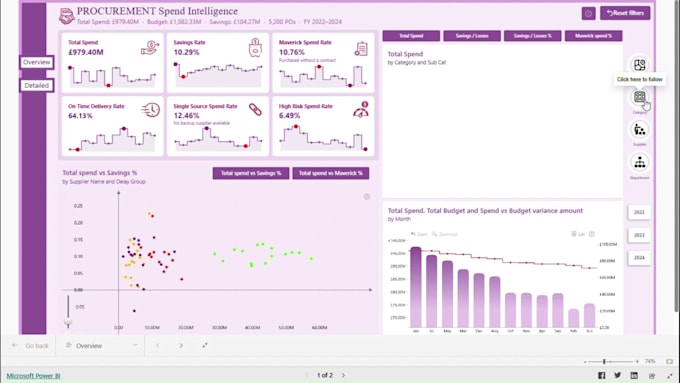
Task: Select the tallest Jan bar in monthly chart
Action: tap(416, 287)
